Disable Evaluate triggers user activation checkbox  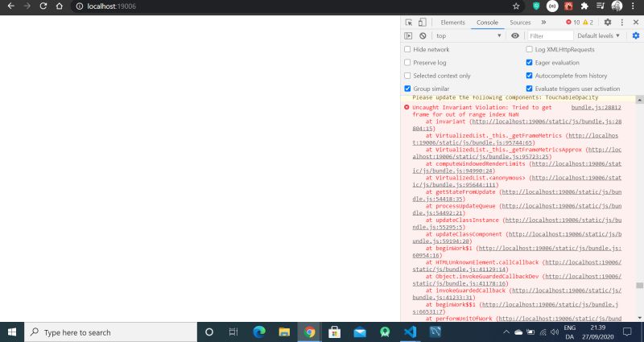(529, 89)
